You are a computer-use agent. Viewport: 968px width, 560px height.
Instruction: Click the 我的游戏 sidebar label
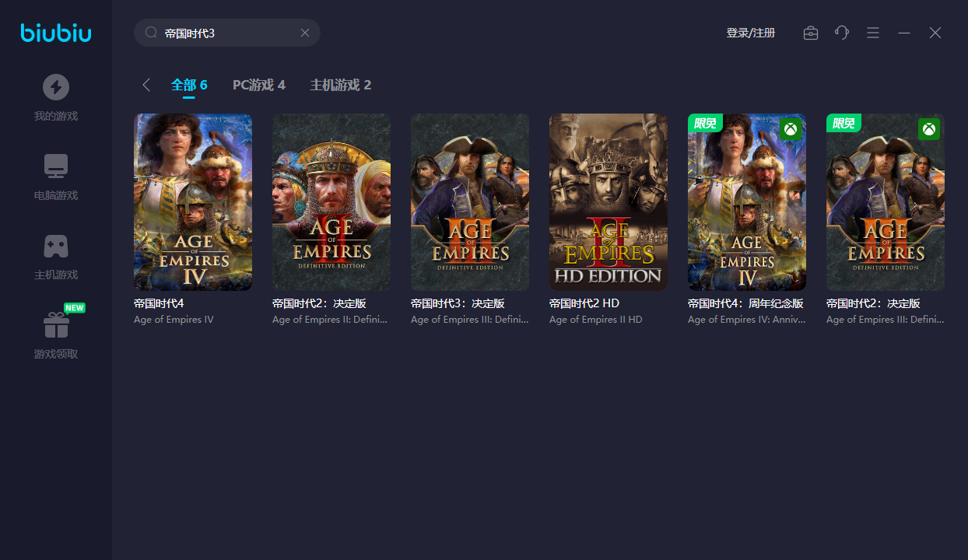coord(56,117)
